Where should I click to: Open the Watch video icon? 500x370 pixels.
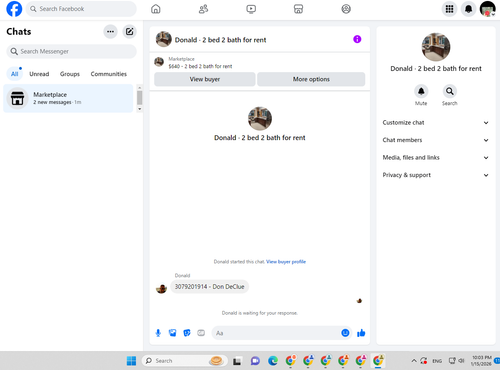pyautogui.click(x=251, y=9)
